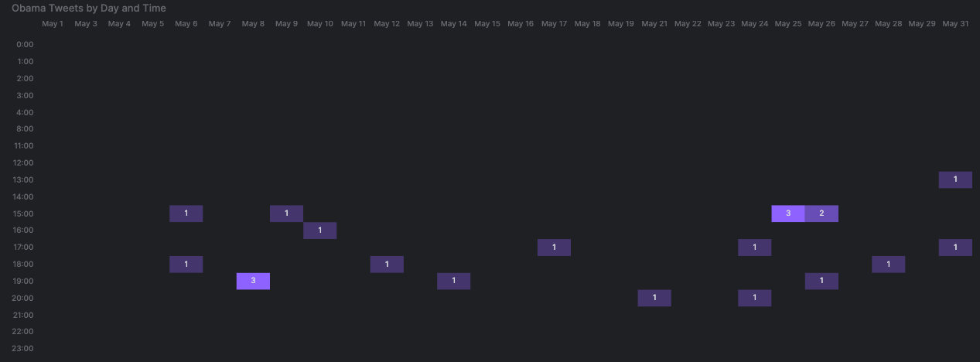Image resolution: width=980 pixels, height=362 pixels.
Task: Click the 22:00 time axis label
Action: point(23,331)
